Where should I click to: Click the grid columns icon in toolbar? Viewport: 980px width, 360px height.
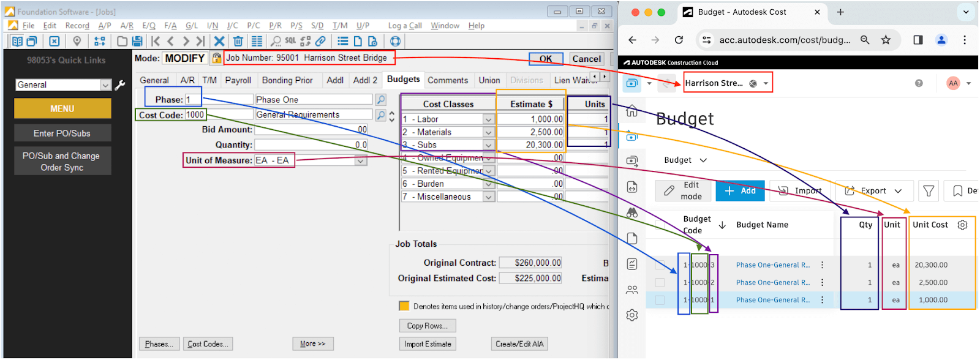(257, 41)
